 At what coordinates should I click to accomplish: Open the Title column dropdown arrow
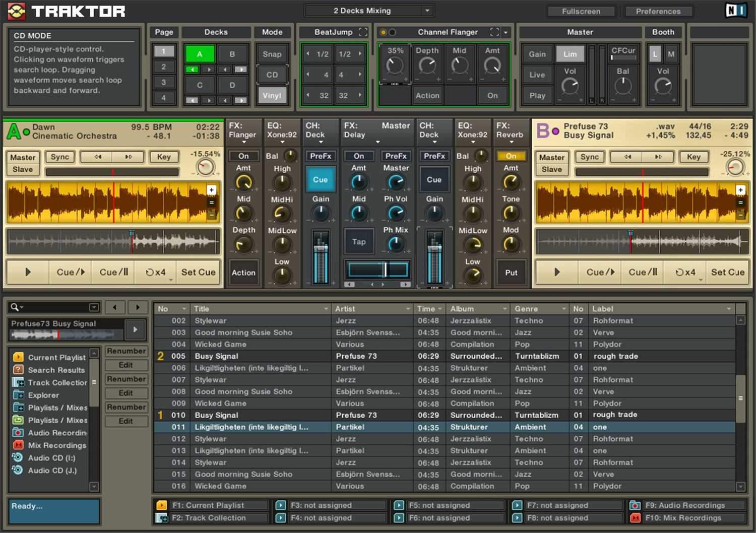point(327,309)
